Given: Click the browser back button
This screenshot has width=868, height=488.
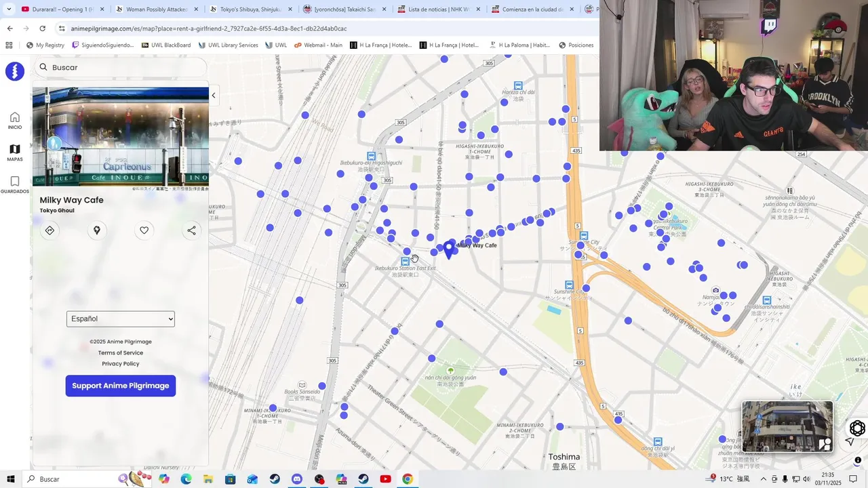Looking at the screenshot, I should (9, 28).
